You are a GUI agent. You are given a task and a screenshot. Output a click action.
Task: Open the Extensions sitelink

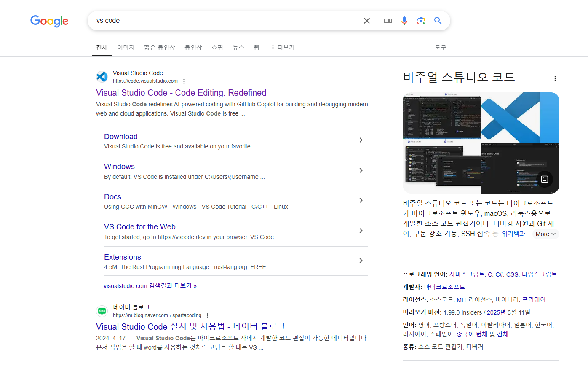click(123, 257)
